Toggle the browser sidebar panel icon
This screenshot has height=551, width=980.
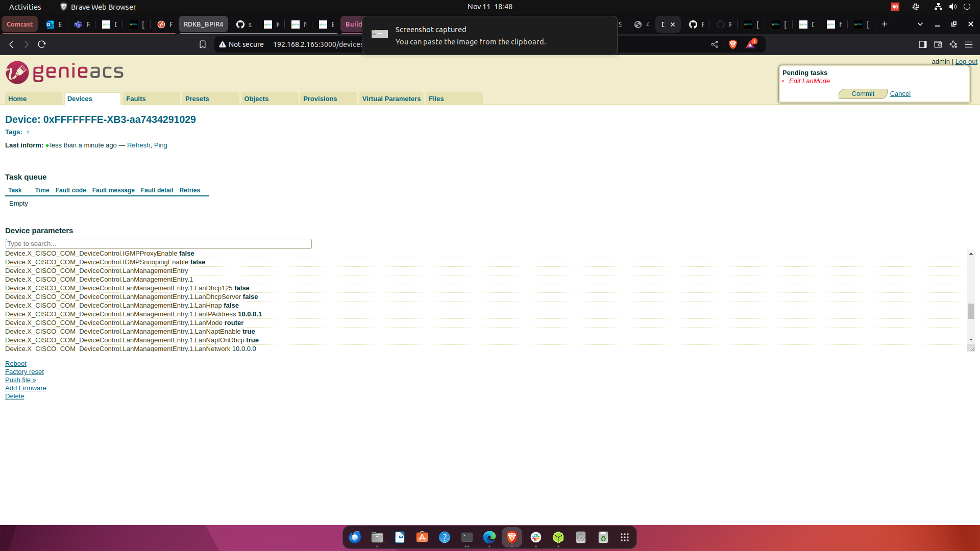pyautogui.click(x=922, y=44)
